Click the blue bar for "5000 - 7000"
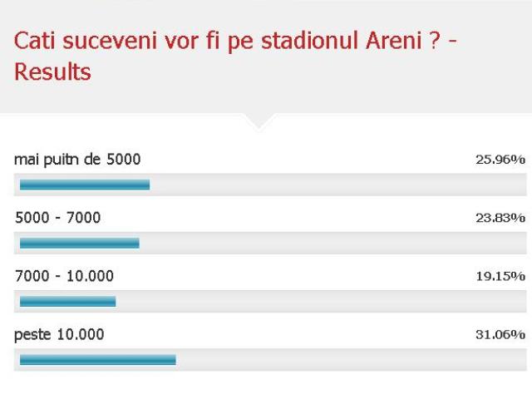The height and width of the screenshot is (399, 532). click(x=79, y=243)
